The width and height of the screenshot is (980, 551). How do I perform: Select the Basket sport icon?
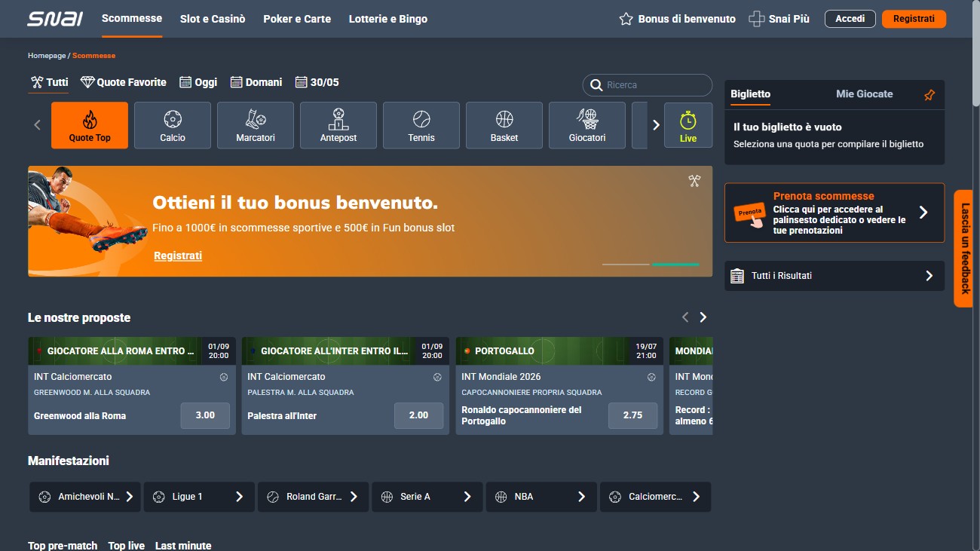[504, 125]
